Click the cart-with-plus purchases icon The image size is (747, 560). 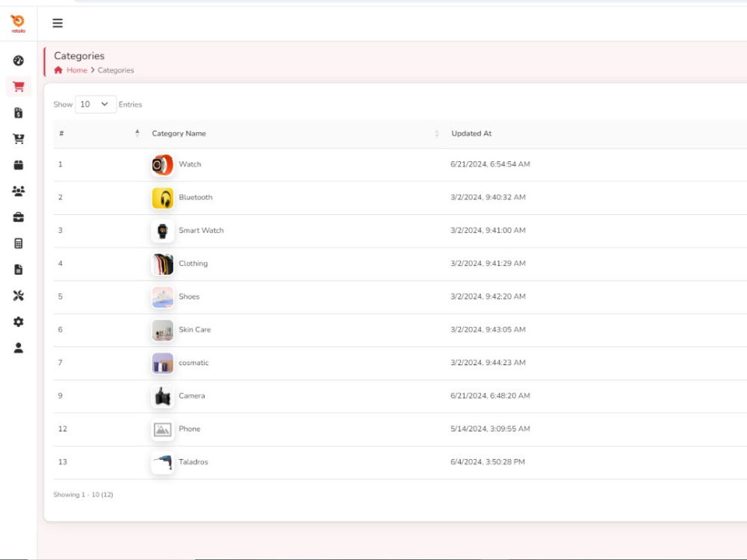19,138
